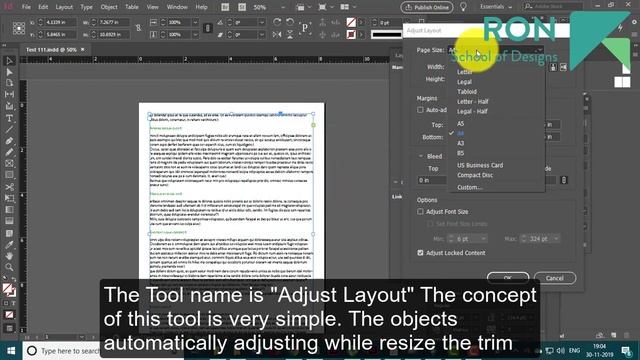This screenshot has height=360, width=640.
Task: Choose the Rectangle shape tool
Action: 9,175
